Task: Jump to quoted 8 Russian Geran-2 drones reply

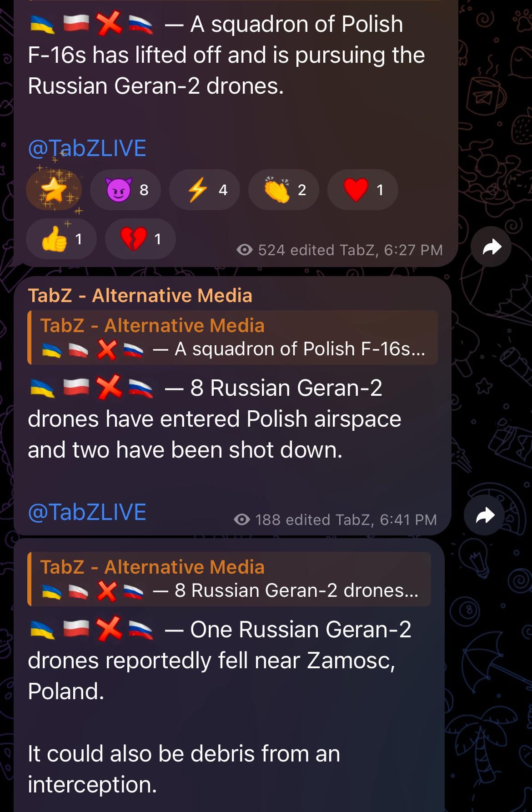Action: tap(229, 579)
